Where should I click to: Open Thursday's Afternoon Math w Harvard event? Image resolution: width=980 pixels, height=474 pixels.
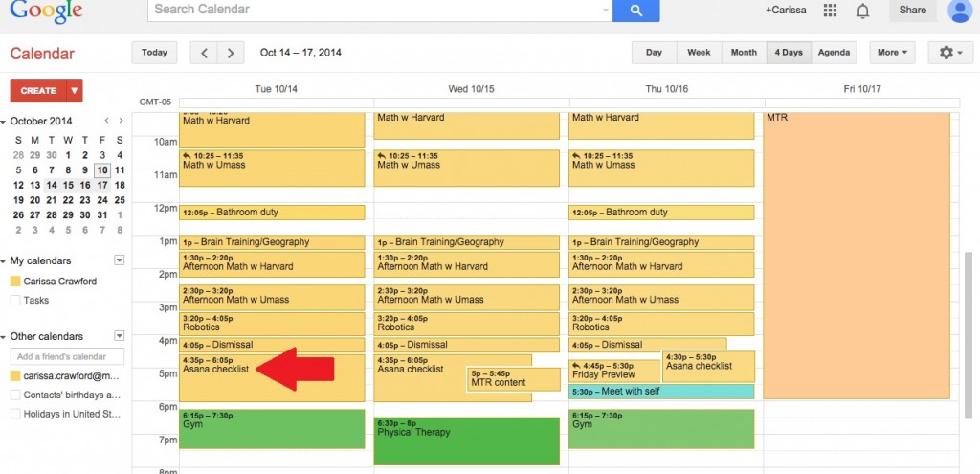(661, 265)
